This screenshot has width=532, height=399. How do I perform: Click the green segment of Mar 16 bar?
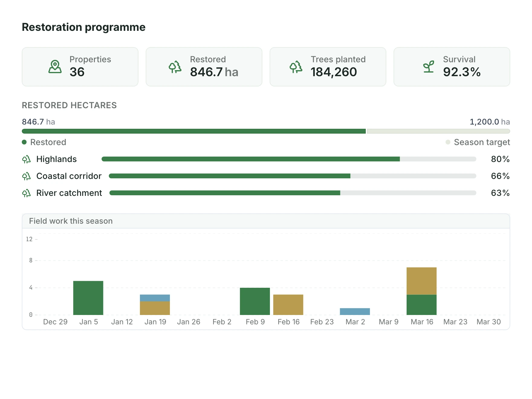coord(421,305)
